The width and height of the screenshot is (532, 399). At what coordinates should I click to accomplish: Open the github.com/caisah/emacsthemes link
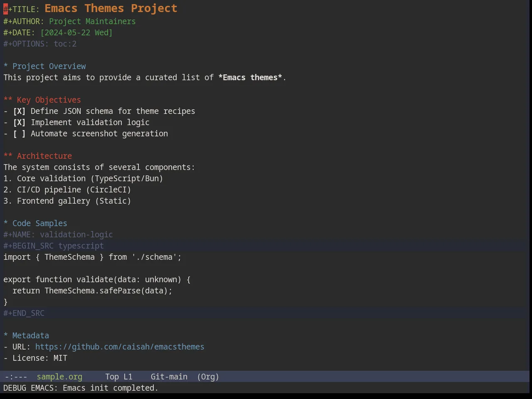(x=120, y=347)
